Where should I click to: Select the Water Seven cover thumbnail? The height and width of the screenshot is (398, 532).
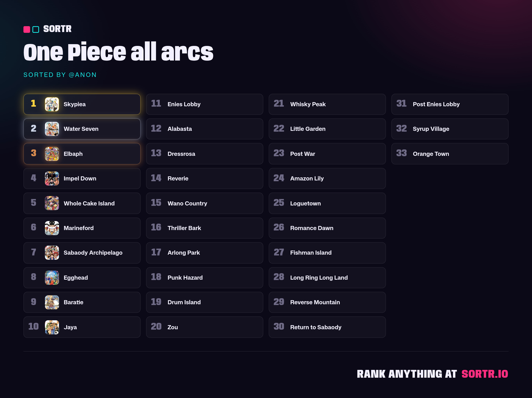(x=52, y=129)
